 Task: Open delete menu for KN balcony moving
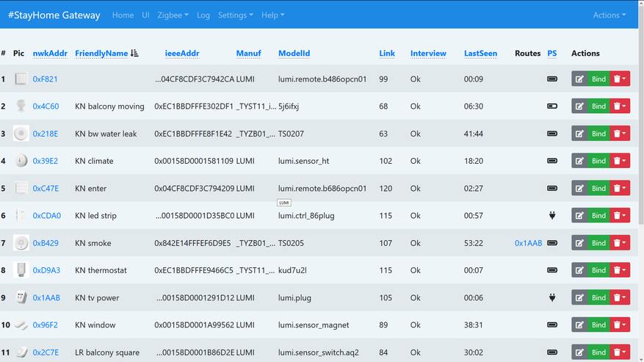[620, 106]
